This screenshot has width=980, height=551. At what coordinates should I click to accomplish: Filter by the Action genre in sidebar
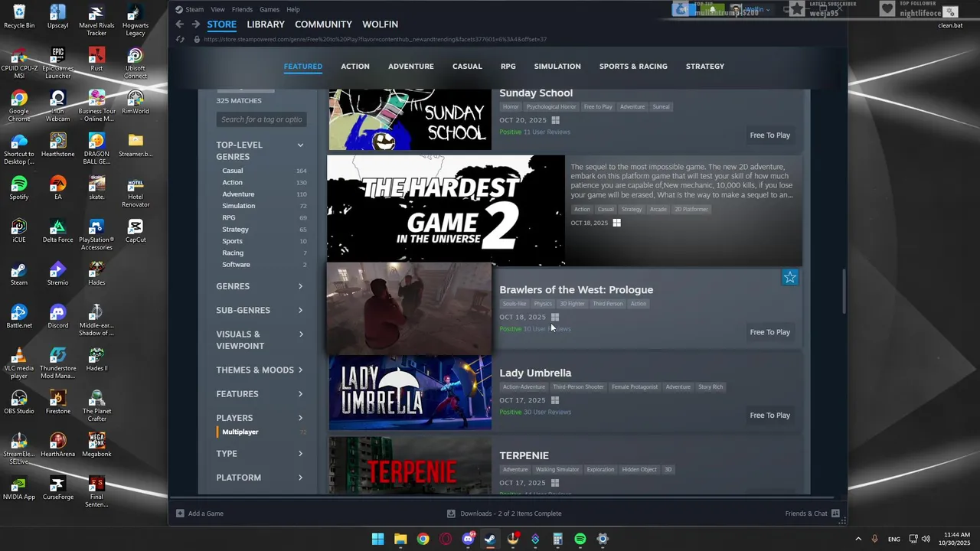232,182
